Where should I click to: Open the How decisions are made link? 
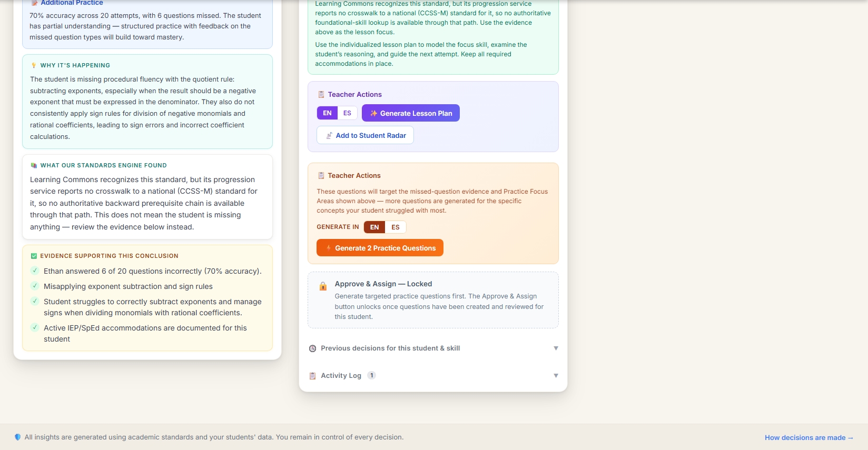click(x=808, y=438)
